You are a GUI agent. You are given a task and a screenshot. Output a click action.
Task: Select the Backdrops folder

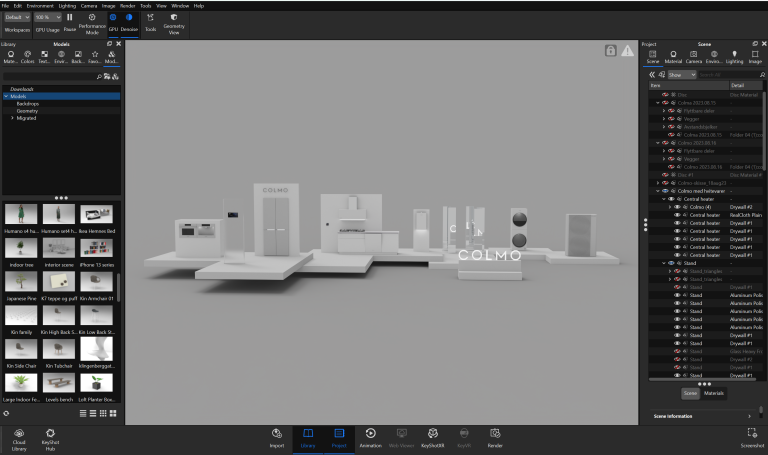coord(28,103)
